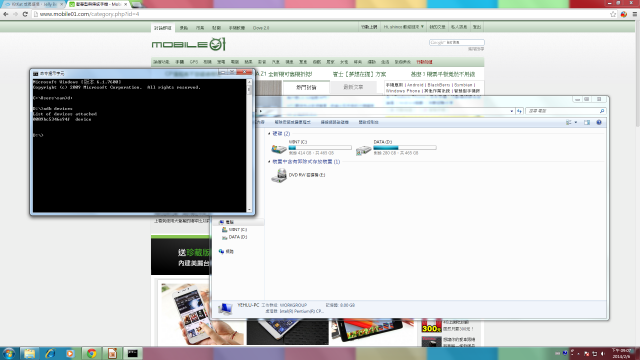Screen dimensions: 640x360
Task: Click the Explorer search magnifier icon
Action: tap(602, 111)
